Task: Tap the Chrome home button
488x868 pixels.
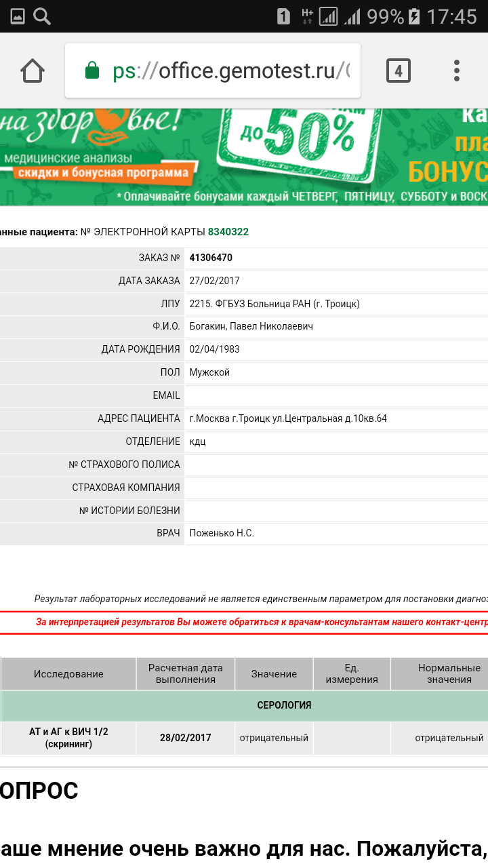Action: [33, 71]
